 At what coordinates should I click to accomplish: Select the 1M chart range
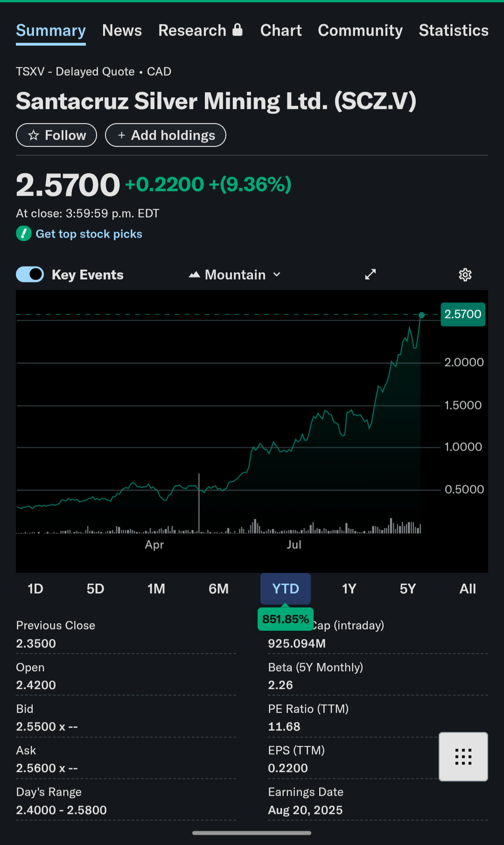pos(156,589)
